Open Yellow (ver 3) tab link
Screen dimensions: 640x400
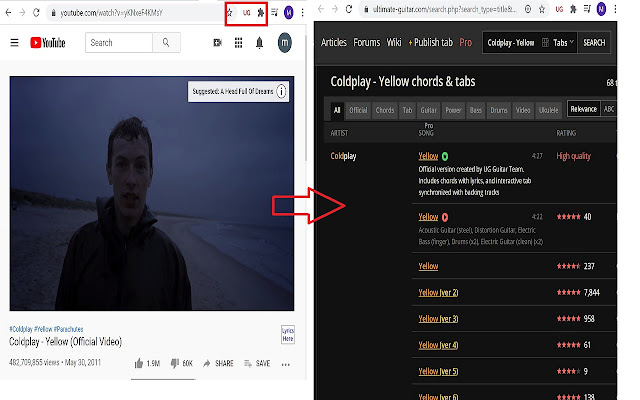438,319
